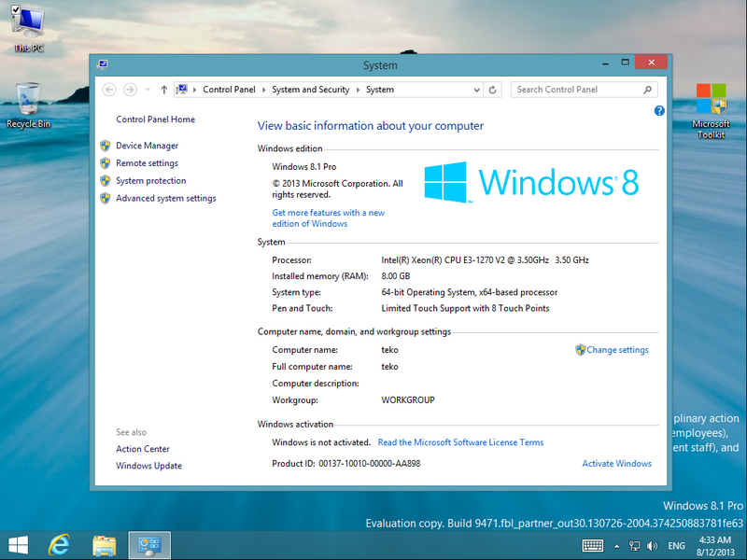Screen dimensions: 747x560
Task: Click shield icon beside Change settings
Action: [580, 350]
